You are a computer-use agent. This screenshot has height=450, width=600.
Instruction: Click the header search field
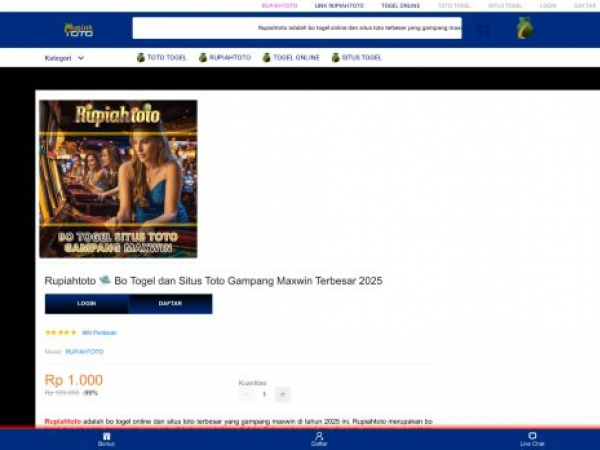[297, 28]
